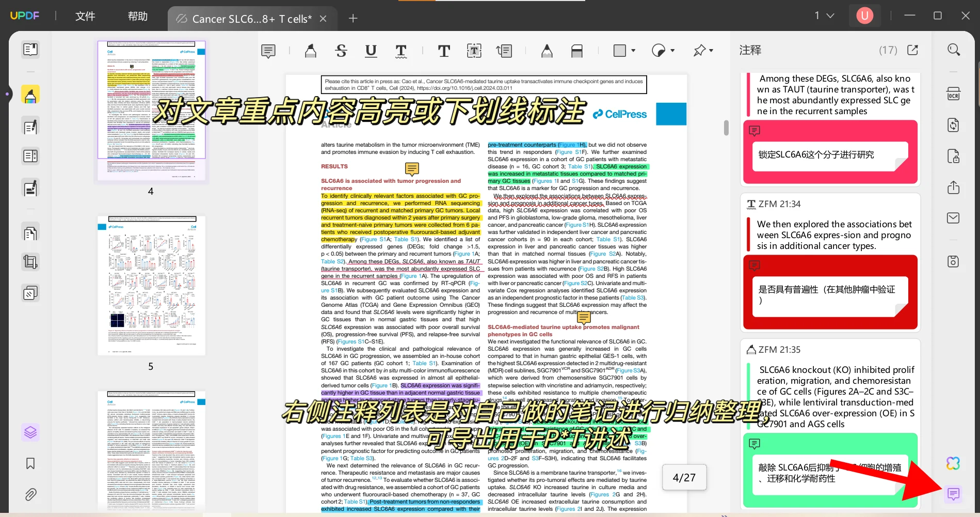This screenshot has height=517, width=980.
Task: Select the text comment T tool
Action: point(444,51)
